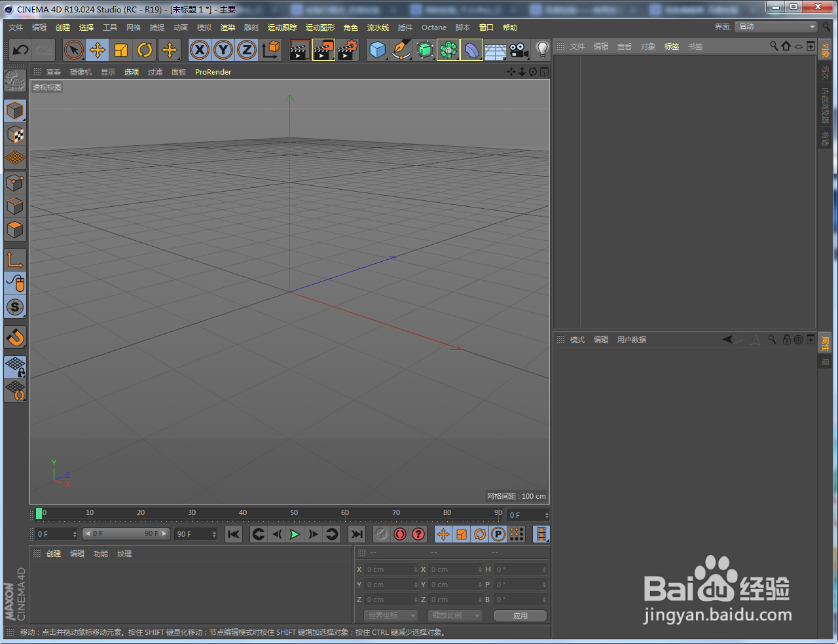Add a light bulb object
838x644 pixels.
(542, 50)
